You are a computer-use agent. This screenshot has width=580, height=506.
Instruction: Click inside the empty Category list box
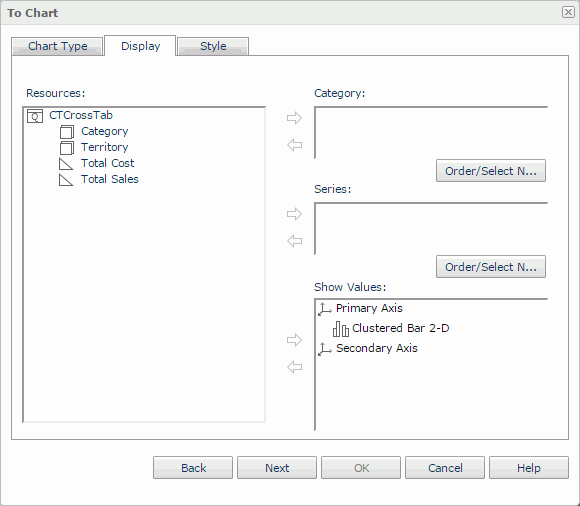431,133
